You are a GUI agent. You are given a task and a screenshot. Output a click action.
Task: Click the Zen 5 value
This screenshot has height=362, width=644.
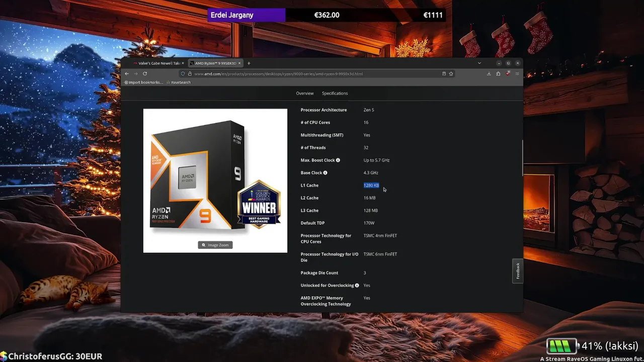(x=369, y=110)
